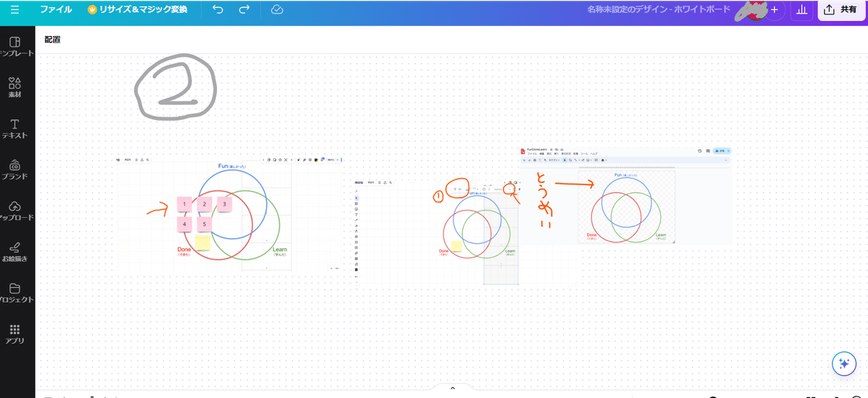This screenshot has width=868, height=398.
Task: Select the FunDoneLearn slides screenshot image
Action: [626, 195]
